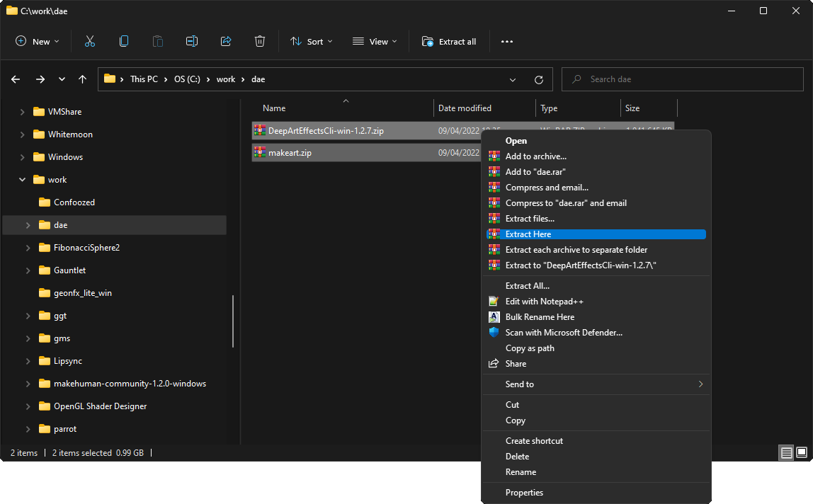Screen dimensions: 813x504
Task: Click the WinRAR icon beside Add to archive
Action: [x=494, y=156]
